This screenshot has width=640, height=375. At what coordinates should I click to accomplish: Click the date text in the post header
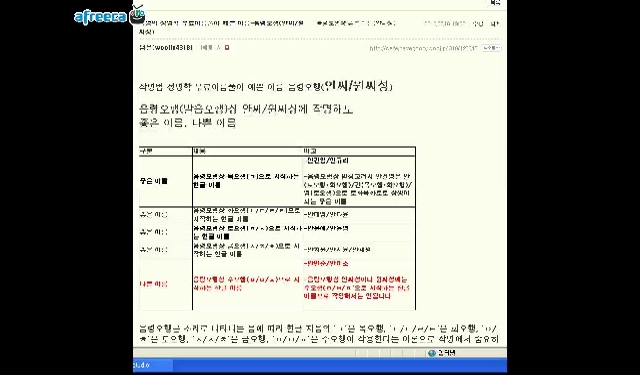click(445, 24)
